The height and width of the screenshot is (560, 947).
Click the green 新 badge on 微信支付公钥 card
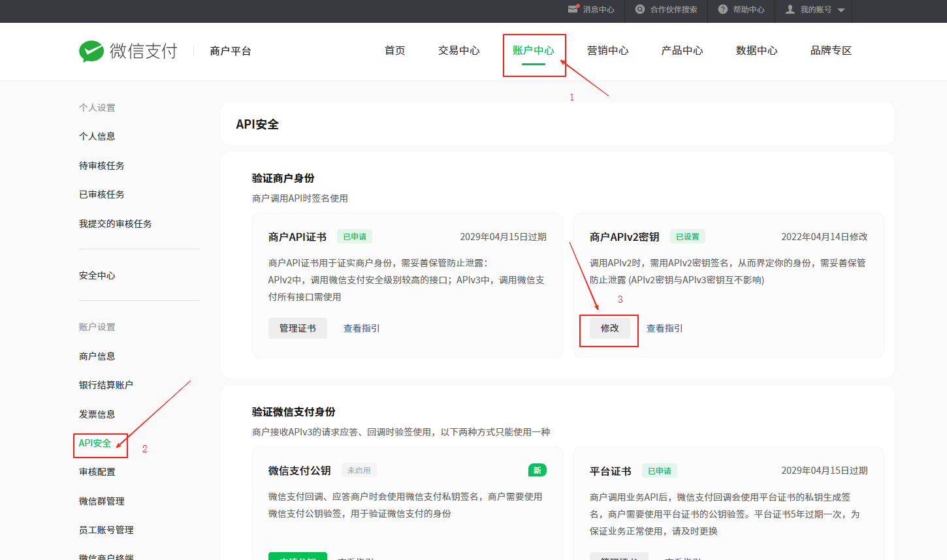(x=537, y=470)
